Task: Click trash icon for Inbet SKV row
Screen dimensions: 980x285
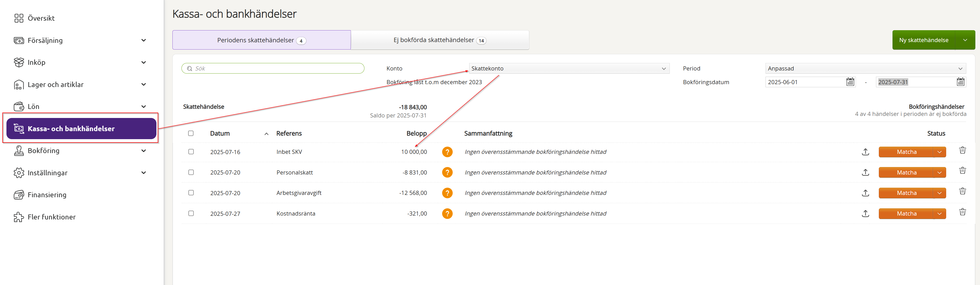Action: pyautogui.click(x=962, y=150)
